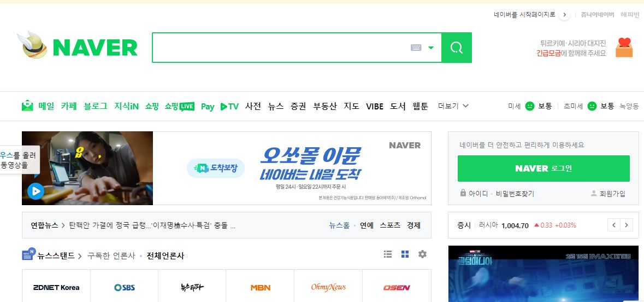Open 연합뉴스 headline source
The height and width of the screenshot is (302, 644).
click(x=45, y=225)
